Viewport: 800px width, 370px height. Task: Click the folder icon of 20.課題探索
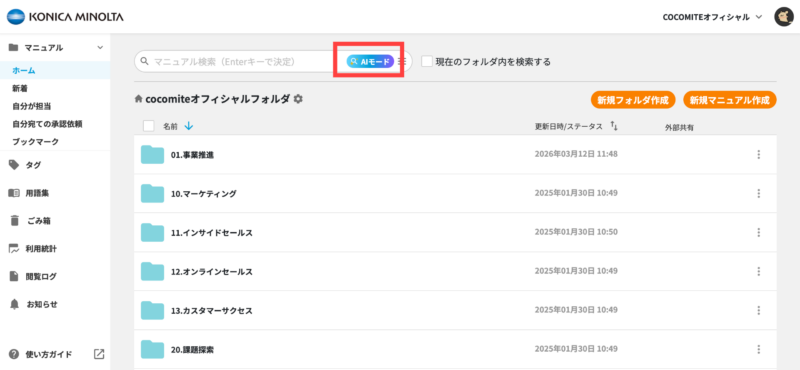[x=152, y=350]
